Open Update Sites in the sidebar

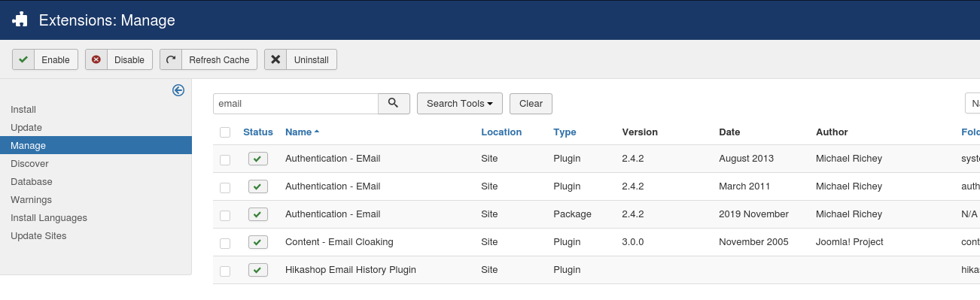38,235
